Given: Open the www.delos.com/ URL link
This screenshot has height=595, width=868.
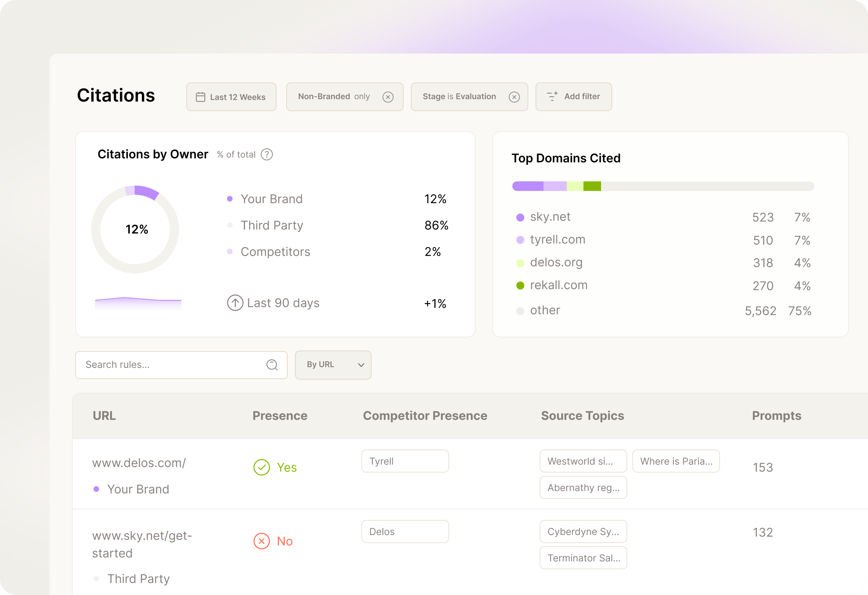Looking at the screenshot, I should pos(139,463).
